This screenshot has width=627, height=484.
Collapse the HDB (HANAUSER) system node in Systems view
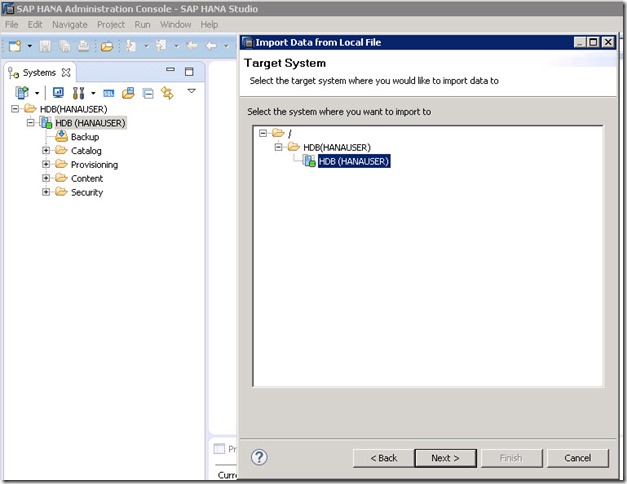click(30, 122)
